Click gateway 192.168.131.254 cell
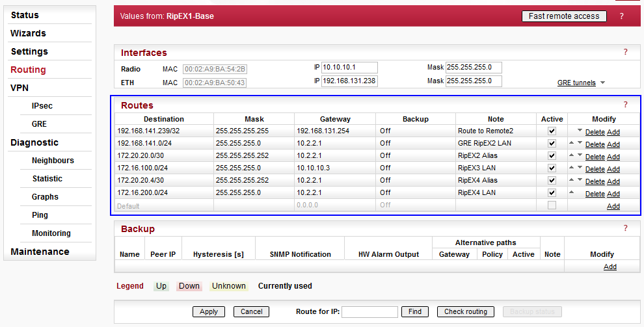Image resolution: width=644 pixels, height=327 pixels. pos(335,131)
